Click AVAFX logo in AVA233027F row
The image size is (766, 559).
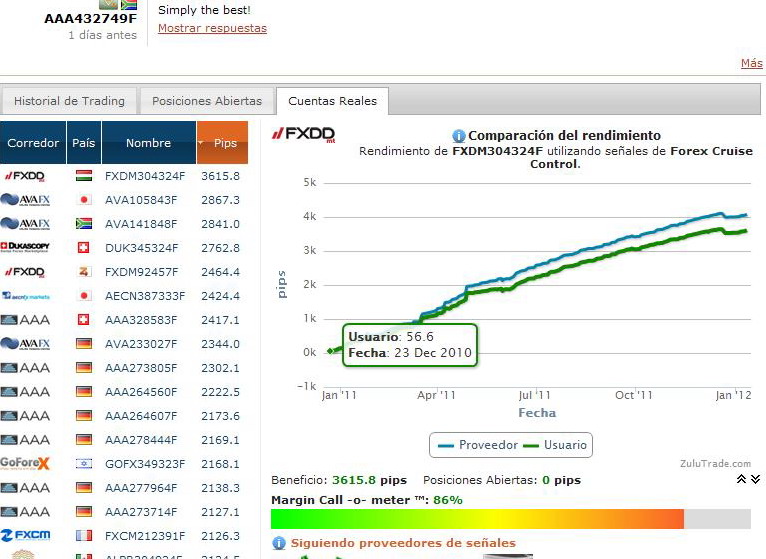(25, 344)
